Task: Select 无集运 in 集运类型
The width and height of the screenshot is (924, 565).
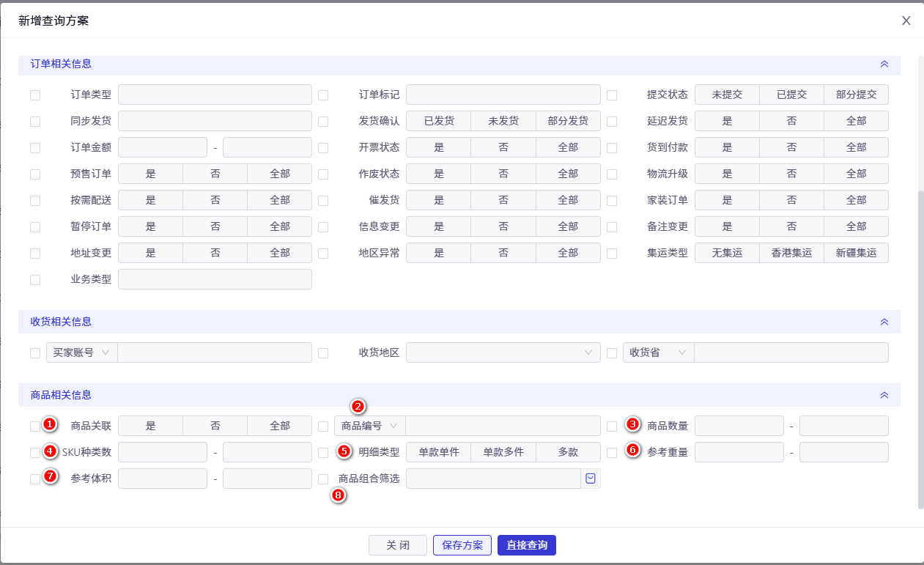Action: click(x=727, y=253)
